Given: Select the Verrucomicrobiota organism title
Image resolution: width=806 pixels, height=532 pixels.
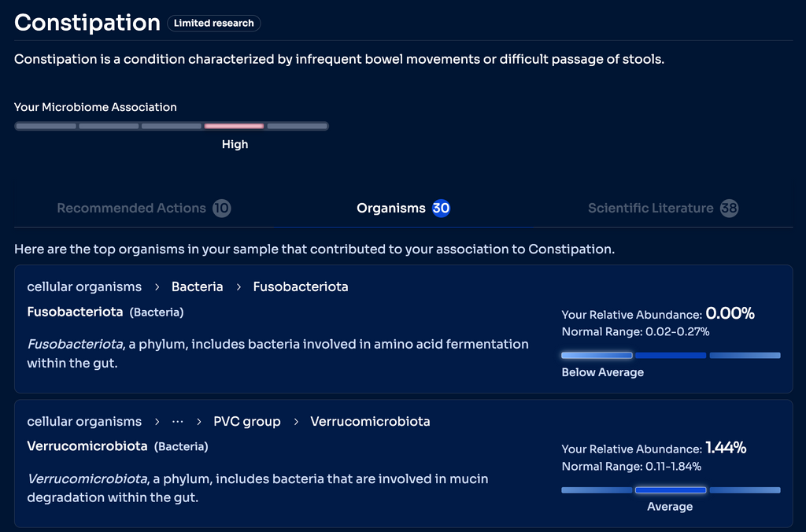Looking at the screenshot, I should coord(87,446).
